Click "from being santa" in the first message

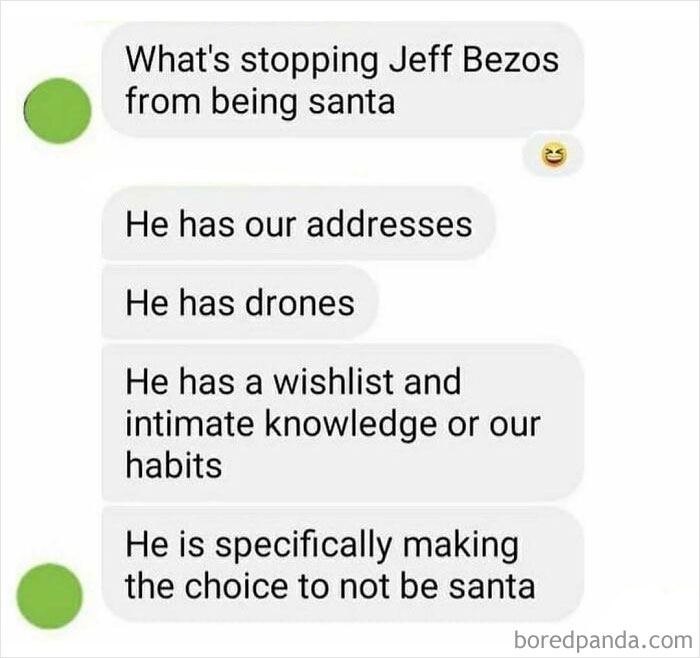point(260,102)
